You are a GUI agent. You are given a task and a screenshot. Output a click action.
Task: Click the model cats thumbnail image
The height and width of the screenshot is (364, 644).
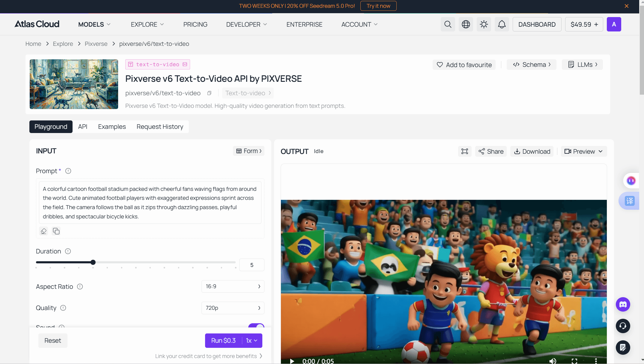[x=74, y=84]
